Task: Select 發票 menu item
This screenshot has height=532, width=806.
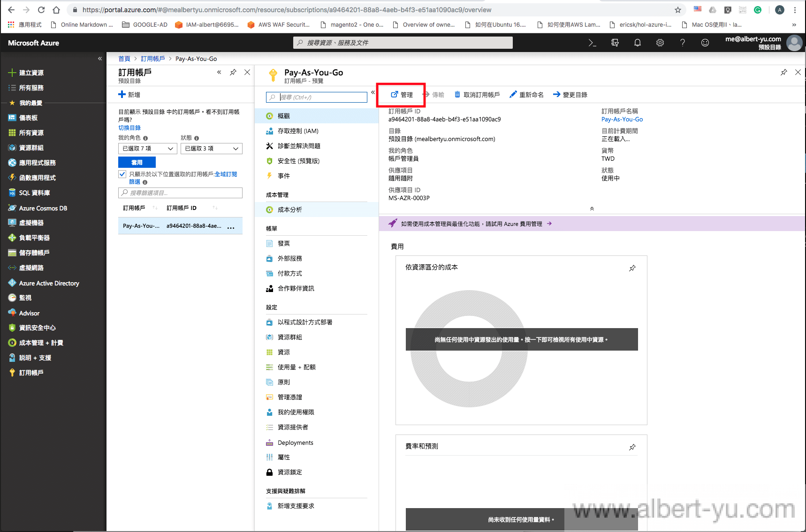Action: coord(317,243)
